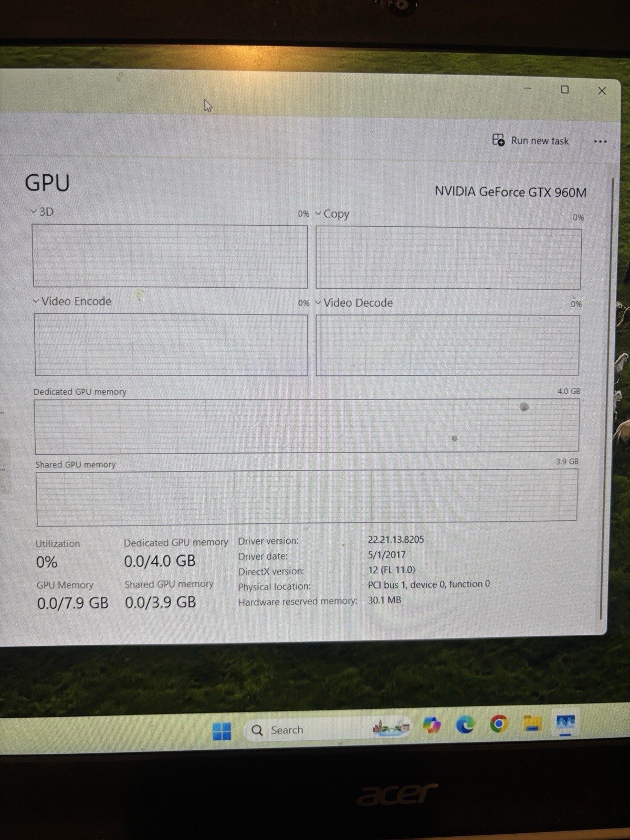The width and height of the screenshot is (630, 840).
Task: Click hardware reserved memory 30.1 MB
Action: 384,600
